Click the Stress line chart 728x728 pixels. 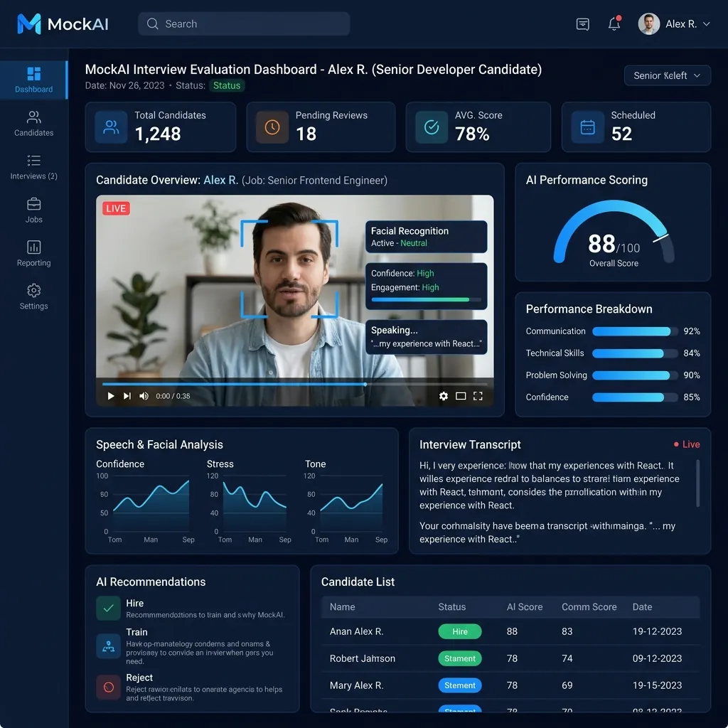point(255,505)
